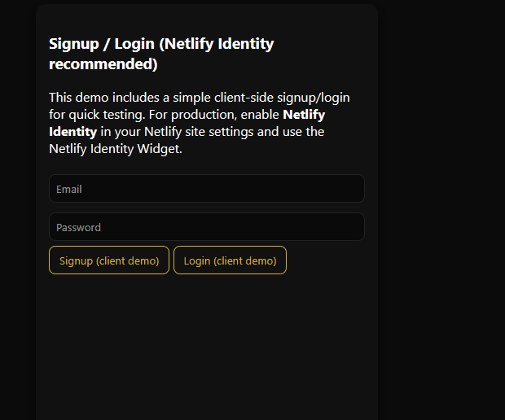Click the 'Netlify Identity Widget' text
This screenshot has height=420, width=505.
pos(114,149)
